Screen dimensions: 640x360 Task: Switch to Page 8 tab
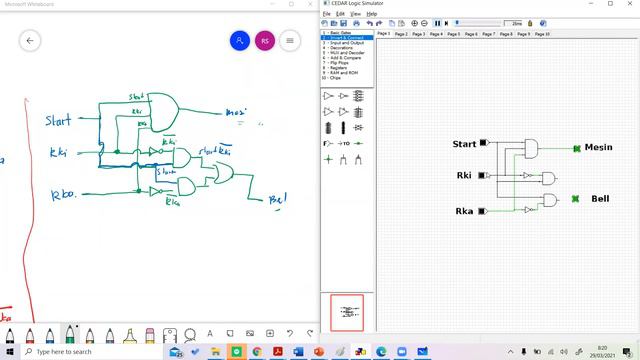tap(506, 34)
